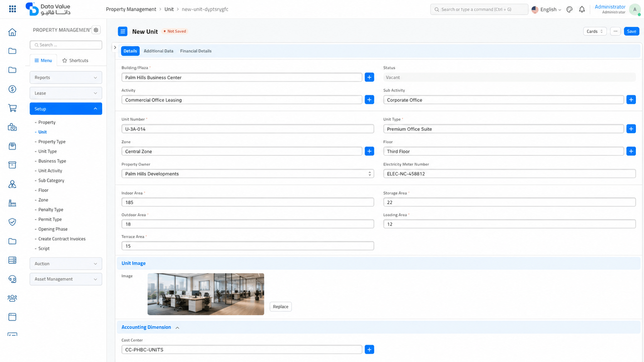Open Unit Activity in Setup menu

[50, 171]
